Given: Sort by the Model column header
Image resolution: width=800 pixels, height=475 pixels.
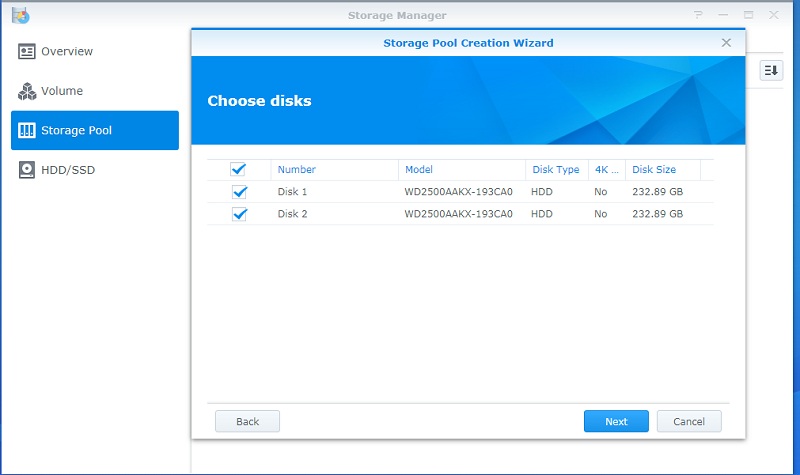Looking at the screenshot, I should (462, 169).
